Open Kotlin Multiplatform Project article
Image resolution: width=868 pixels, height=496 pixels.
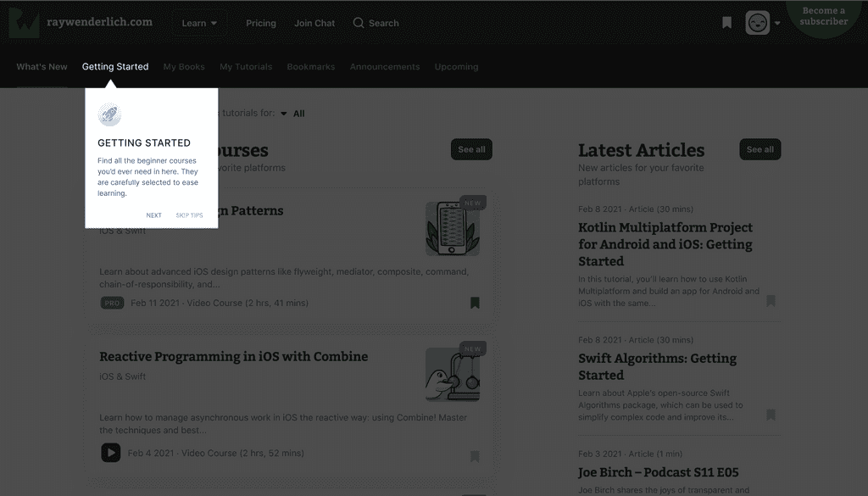coord(665,244)
